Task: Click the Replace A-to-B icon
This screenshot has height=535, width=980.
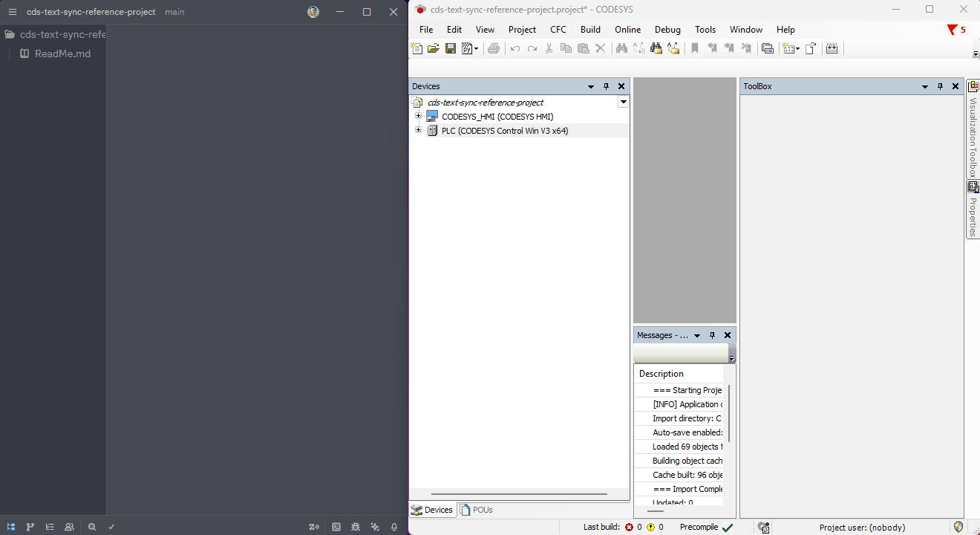Action: pos(638,48)
